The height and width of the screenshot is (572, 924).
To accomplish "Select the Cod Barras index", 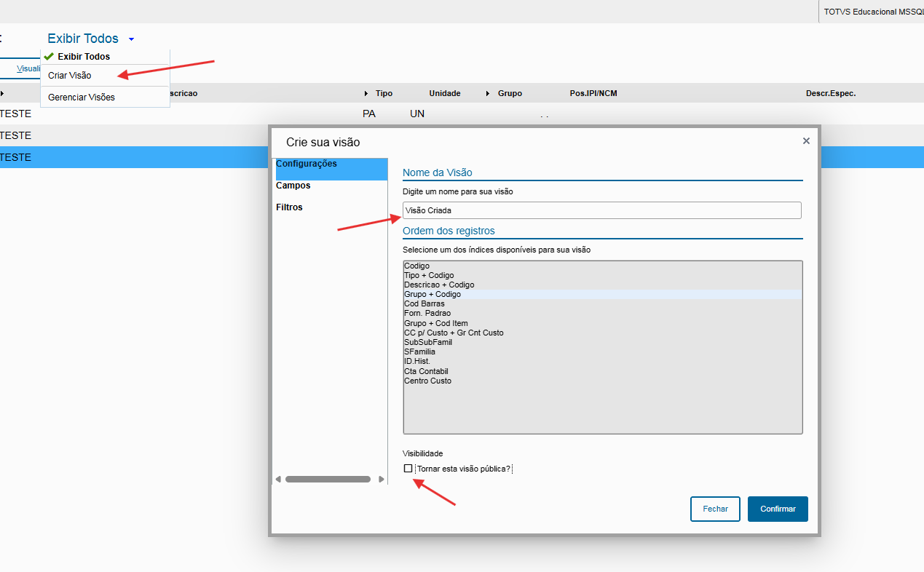I will point(602,304).
